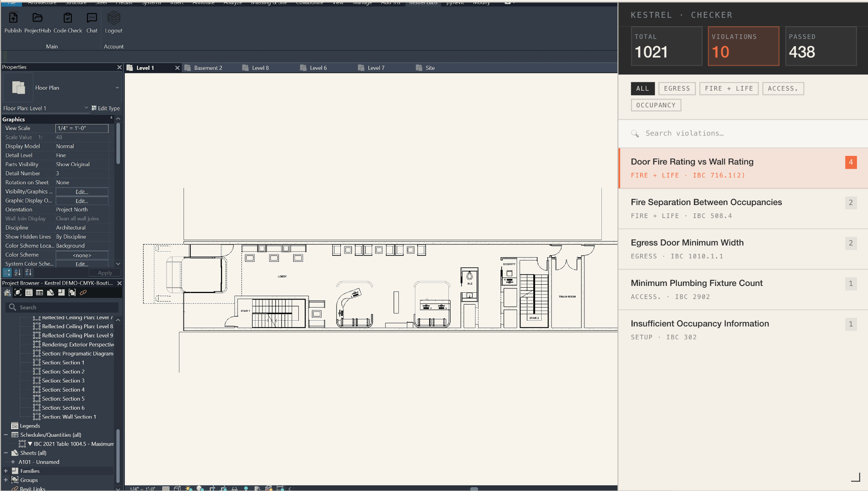Click the Edit Type icon

(x=94, y=108)
